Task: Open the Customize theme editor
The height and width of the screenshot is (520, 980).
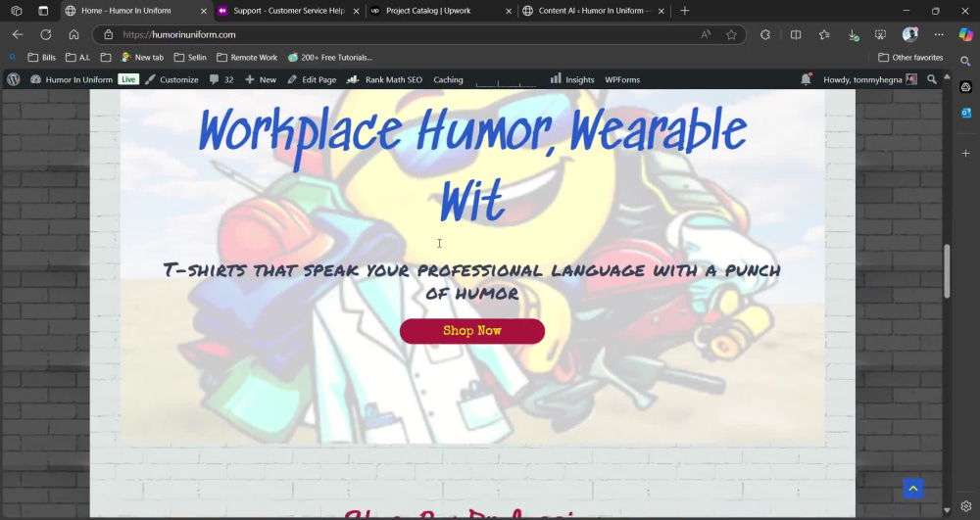Action: (171, 79)
